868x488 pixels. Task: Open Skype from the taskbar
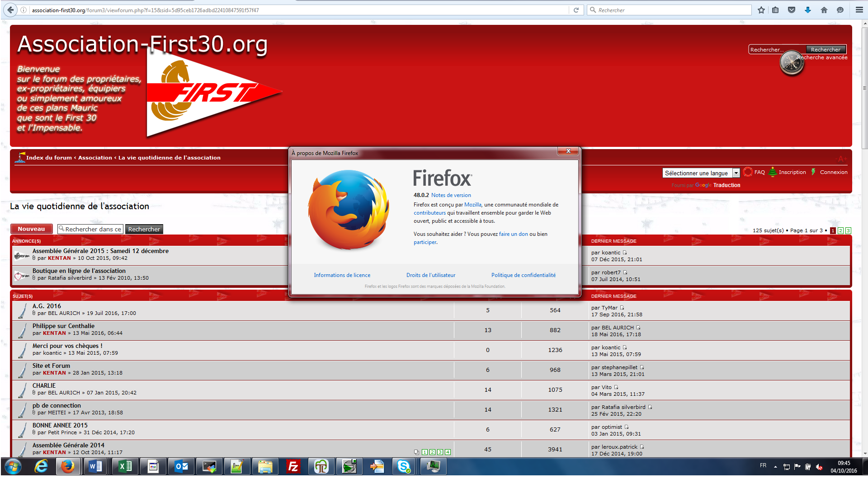tap(403, 466)
